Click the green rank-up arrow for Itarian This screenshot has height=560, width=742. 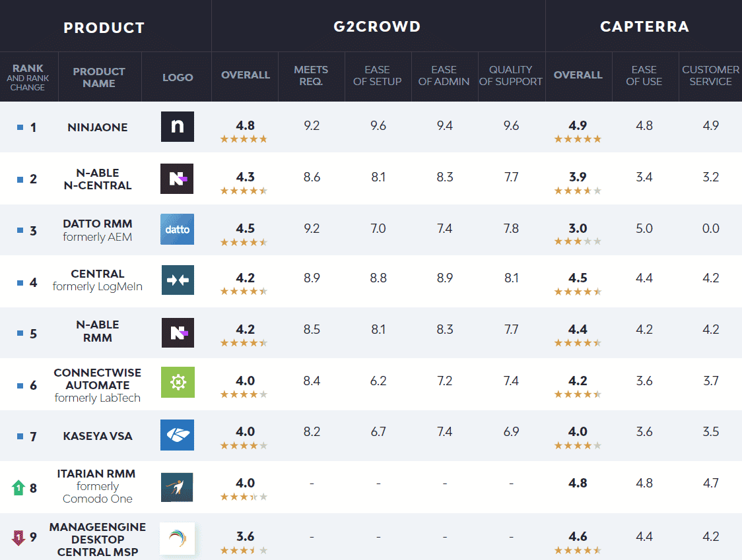(x=18, y=488)
